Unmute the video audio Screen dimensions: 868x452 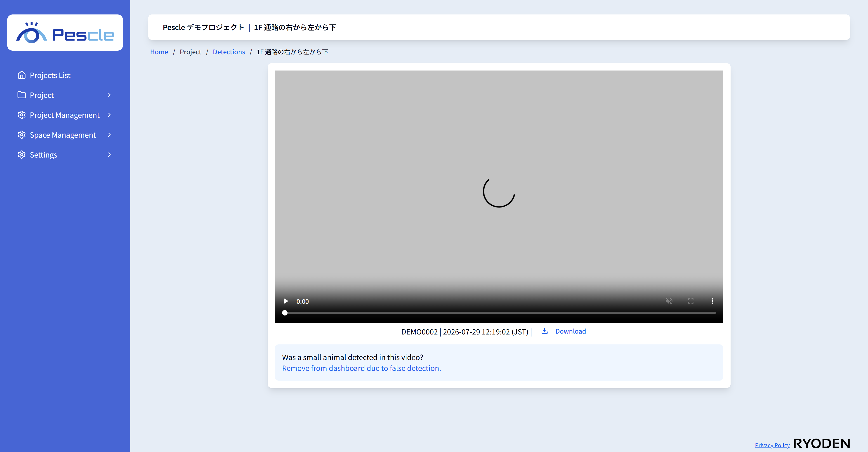click(669, 301)
